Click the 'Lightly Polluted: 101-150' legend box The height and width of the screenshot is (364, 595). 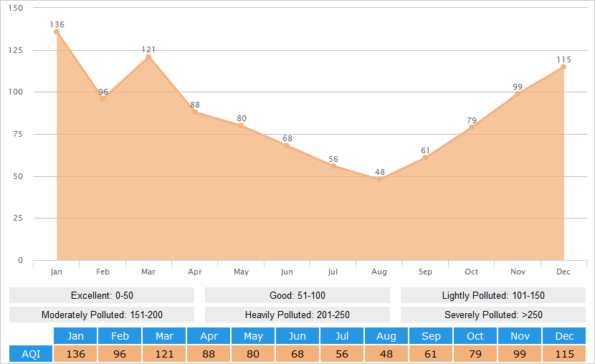(x=493, y=295)
